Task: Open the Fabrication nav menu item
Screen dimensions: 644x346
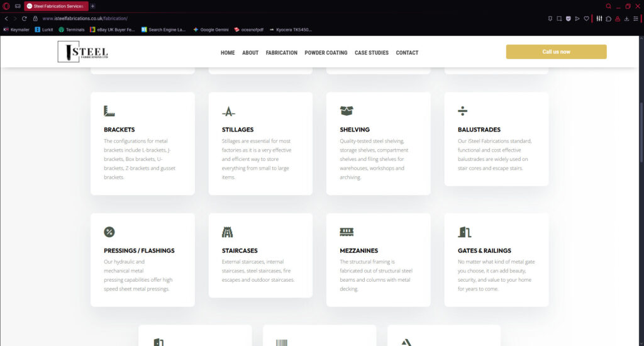Action: (x=281, y=53)
